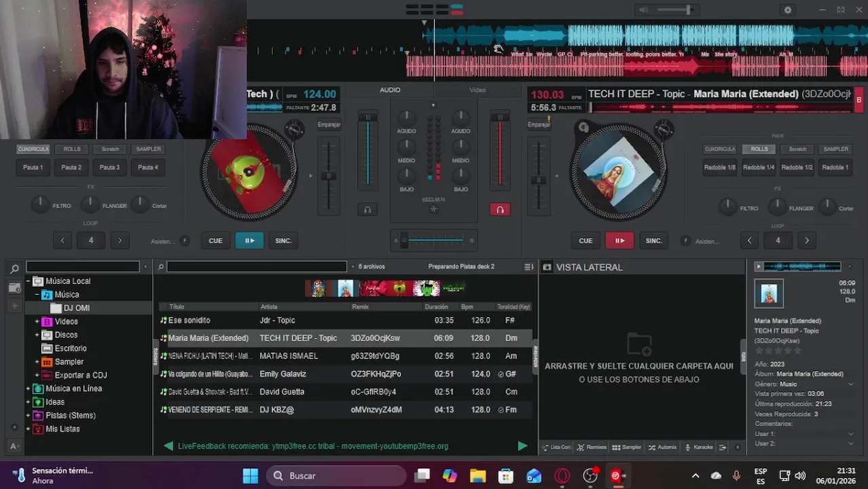Enable left deck CUADRICULA pad mode
Image resolution: width=868 pixels, height=489 pixels.
[33, 149]
